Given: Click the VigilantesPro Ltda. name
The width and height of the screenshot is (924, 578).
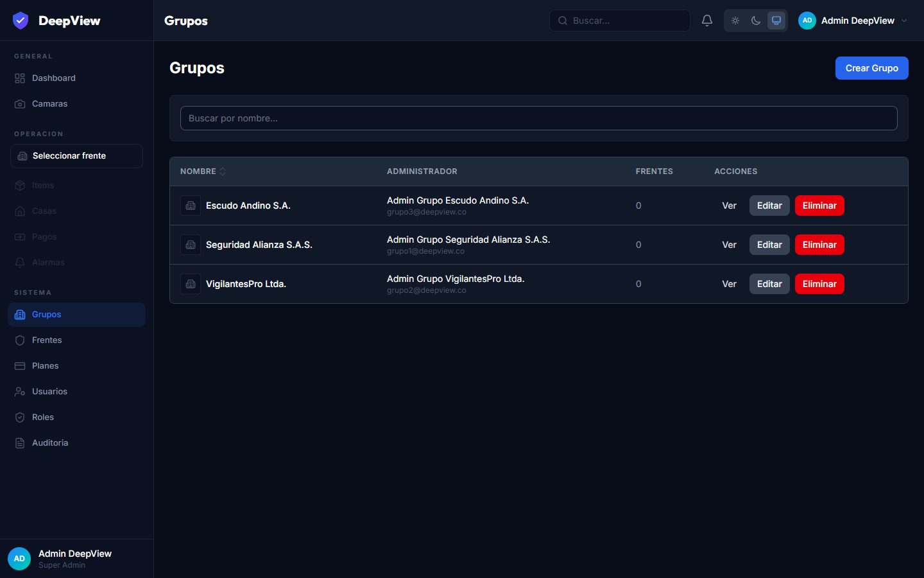Looking at the screenshot, I should (246, 284).
